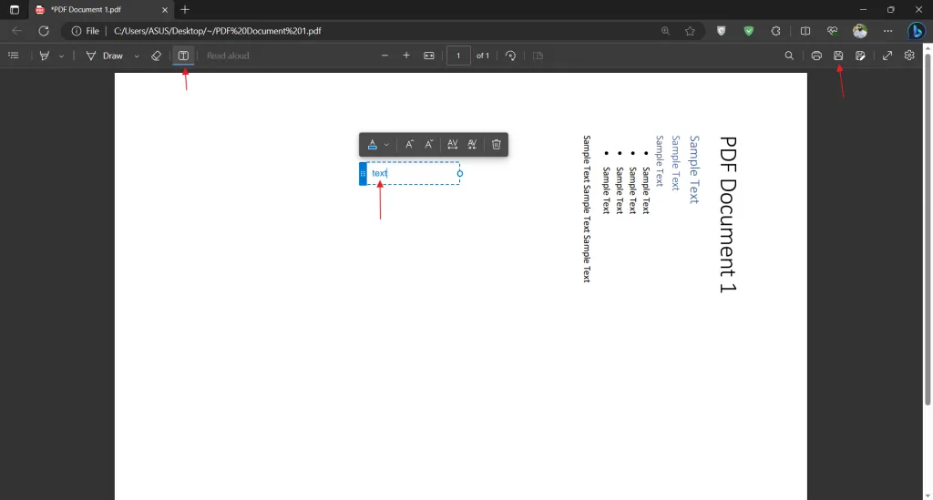The width and height of the screenshot is (933, 500).
Task: Open the text color picker
Action: click(x=372, y=144)
